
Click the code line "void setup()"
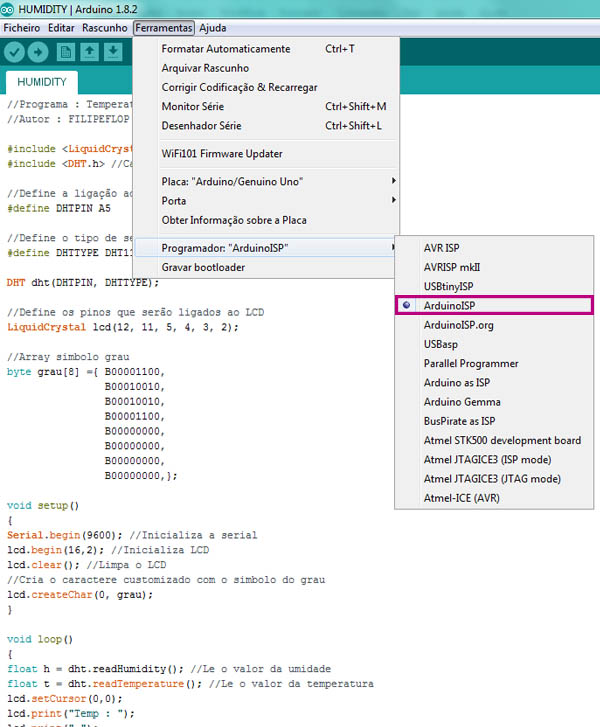[x=43, y=505]
